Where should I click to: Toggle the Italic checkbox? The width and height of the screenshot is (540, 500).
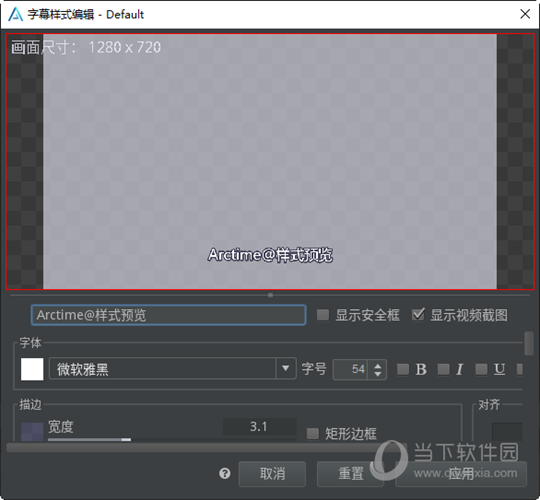(x=443, y=369)
